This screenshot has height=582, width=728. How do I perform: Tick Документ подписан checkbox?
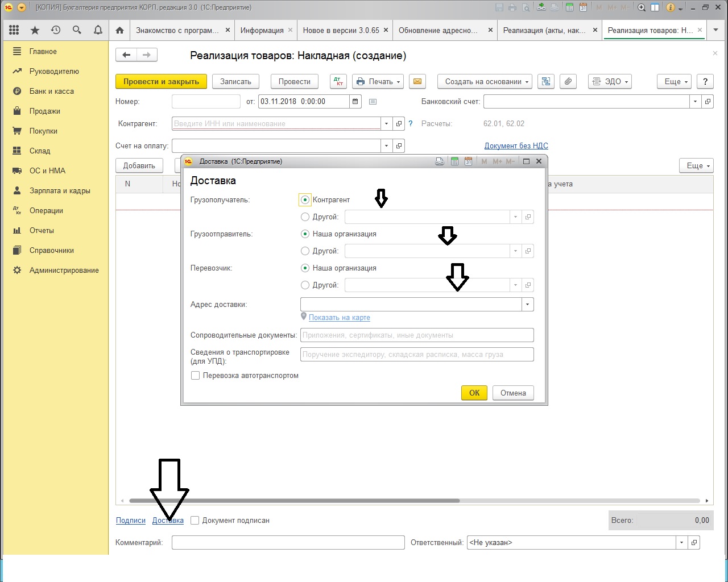pos(195,521)
